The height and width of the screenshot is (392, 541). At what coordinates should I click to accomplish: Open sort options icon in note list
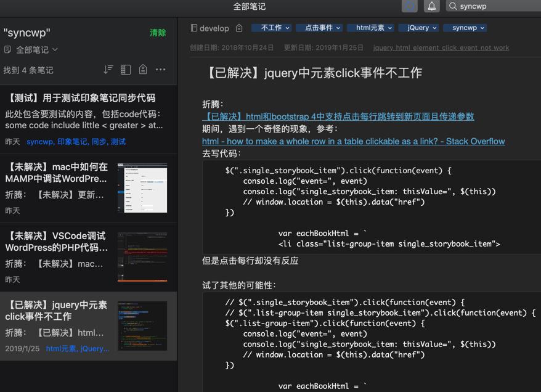[108, 70]
